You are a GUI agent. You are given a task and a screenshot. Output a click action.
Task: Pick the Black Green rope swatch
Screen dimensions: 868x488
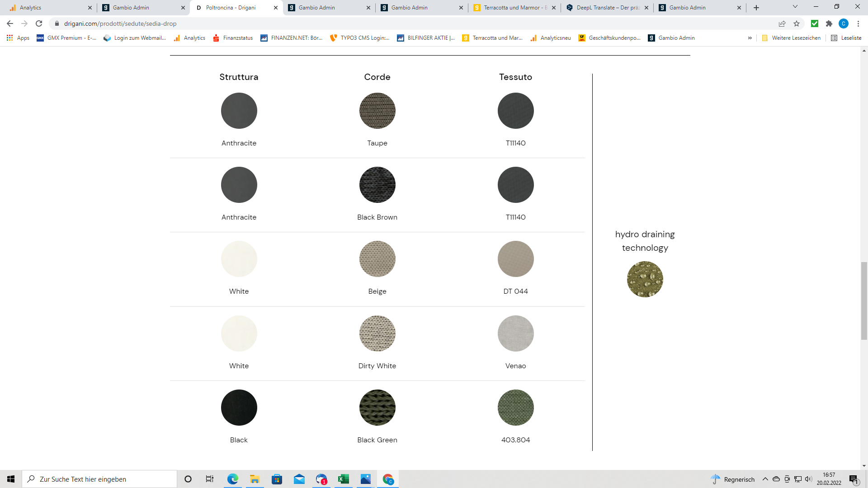377,408
